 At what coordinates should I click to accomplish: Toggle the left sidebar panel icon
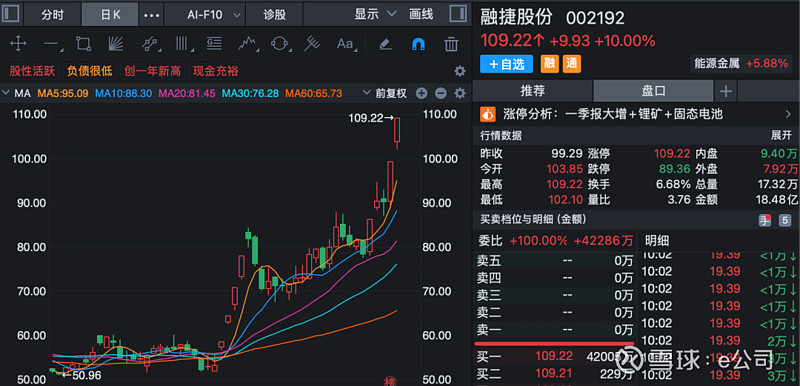[x=11, y=13]
